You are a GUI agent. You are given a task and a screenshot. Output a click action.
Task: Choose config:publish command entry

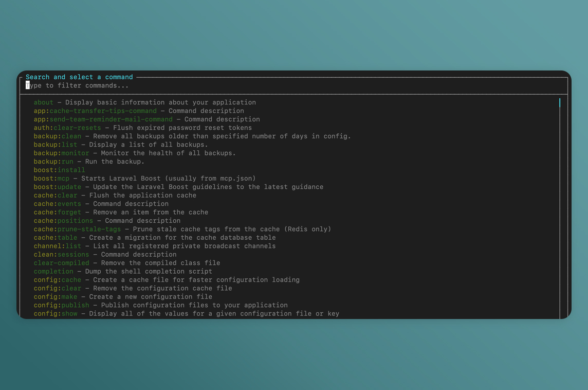tap(61, 305)
